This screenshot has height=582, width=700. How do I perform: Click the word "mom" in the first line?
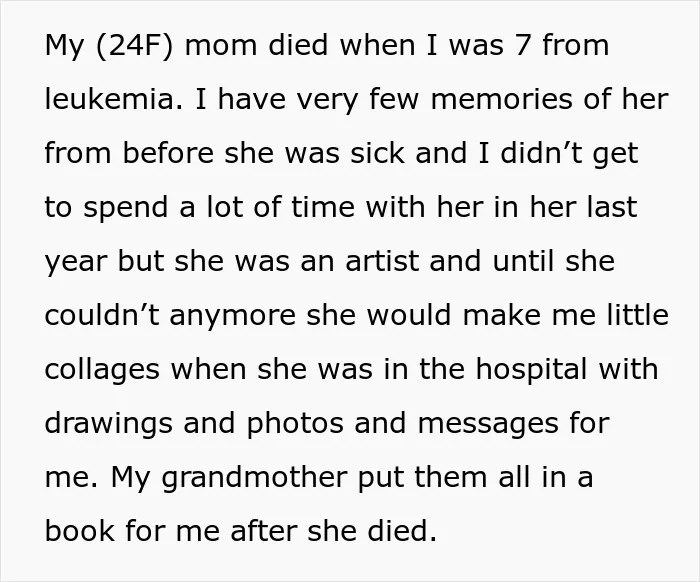pyautogui.click(x=221, y=46)
